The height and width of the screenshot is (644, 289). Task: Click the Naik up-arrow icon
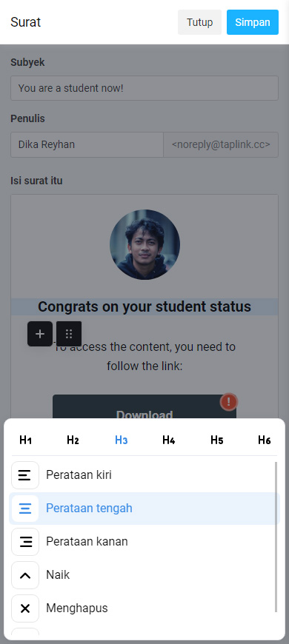(x=25, y=575)
